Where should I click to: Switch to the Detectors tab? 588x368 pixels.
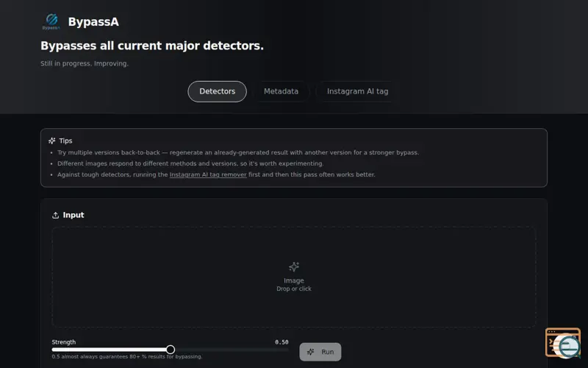point(217,91)
